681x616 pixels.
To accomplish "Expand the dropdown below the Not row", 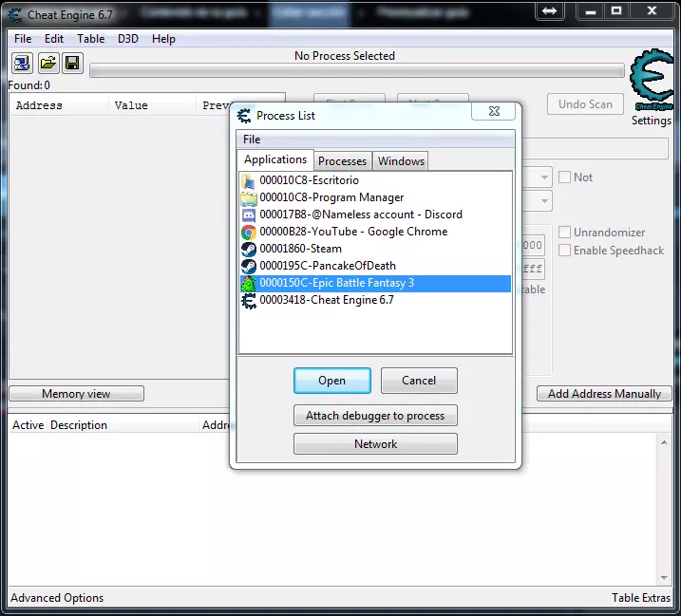I will pyautogui.click(x=544, y=201).
